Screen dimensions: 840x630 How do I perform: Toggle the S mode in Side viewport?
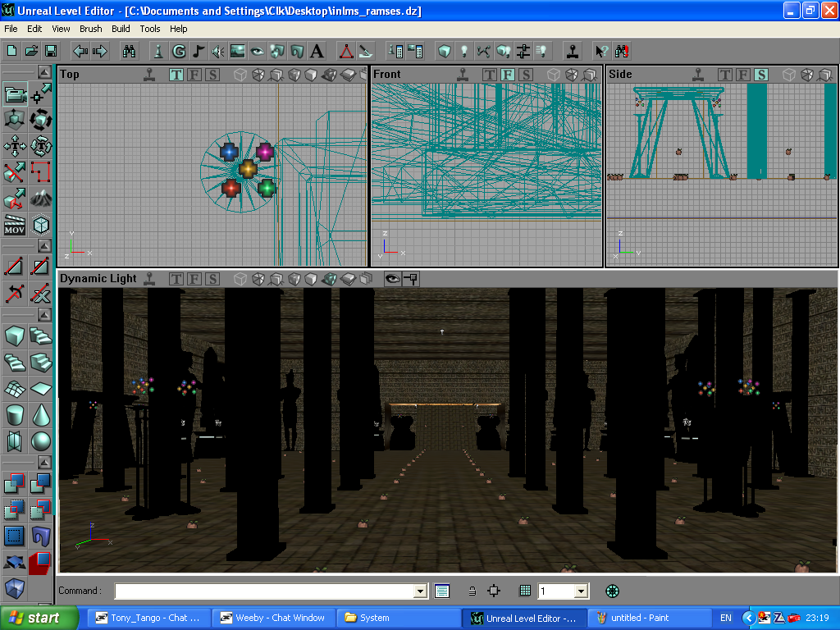(761, 75)
